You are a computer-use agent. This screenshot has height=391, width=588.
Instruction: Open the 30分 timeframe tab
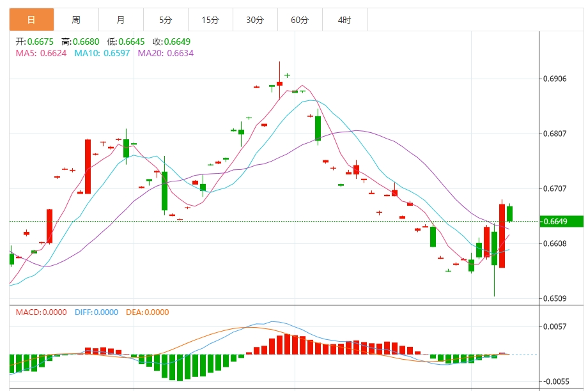255,20
